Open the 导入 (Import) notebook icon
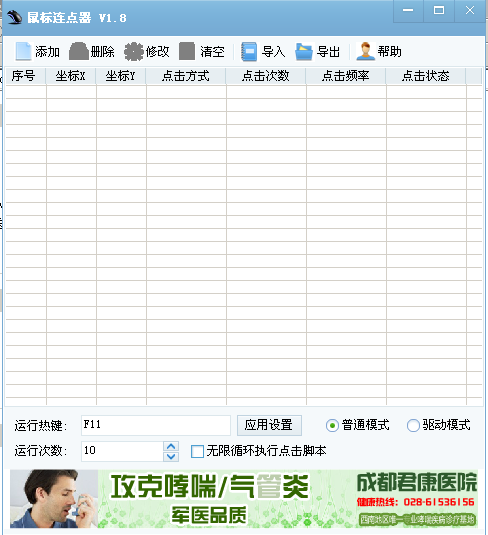 249,52
